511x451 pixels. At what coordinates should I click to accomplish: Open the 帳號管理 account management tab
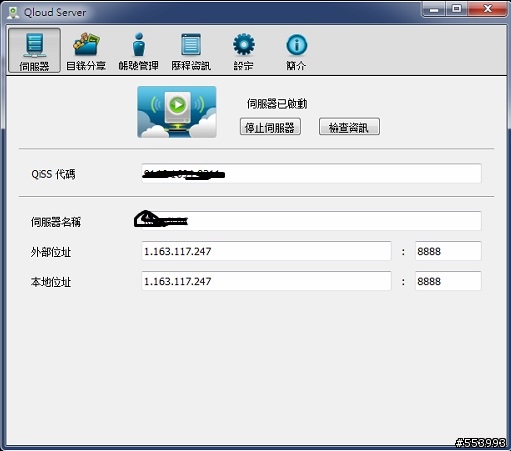[x=138, y=50]
